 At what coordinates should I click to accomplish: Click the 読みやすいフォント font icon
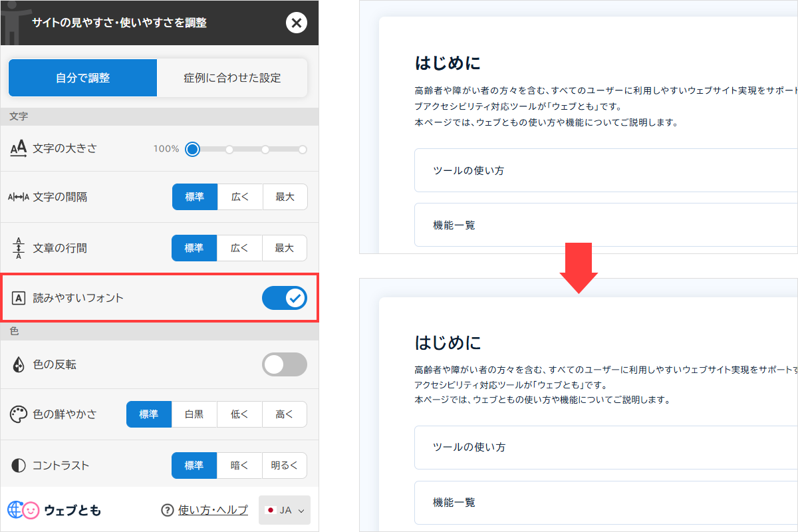(19, 298)
